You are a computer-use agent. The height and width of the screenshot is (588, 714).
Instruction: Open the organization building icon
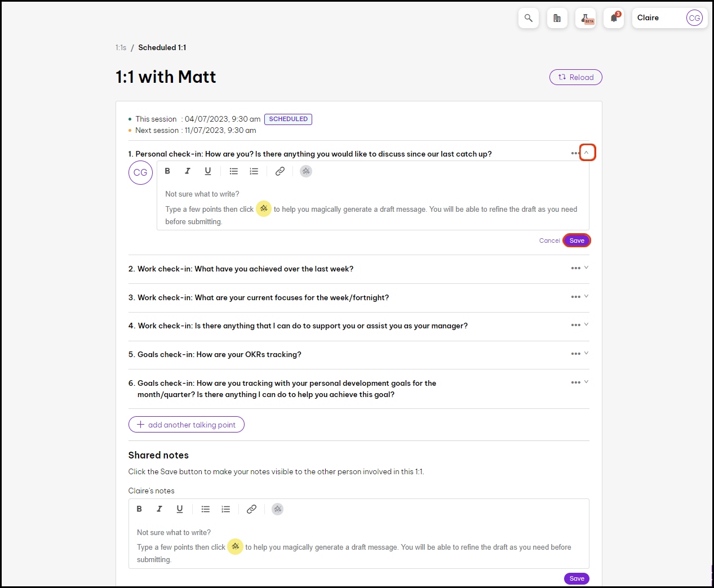[557, 18]
